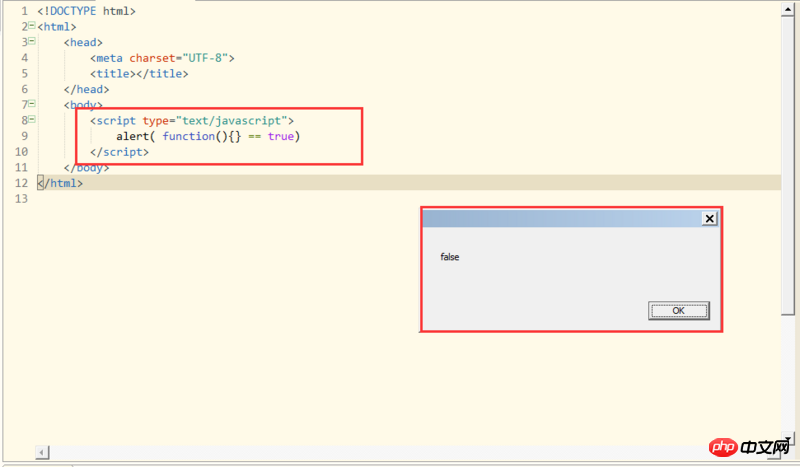Click the alert function call line
The image size is (800, 467).
[208, 136]
